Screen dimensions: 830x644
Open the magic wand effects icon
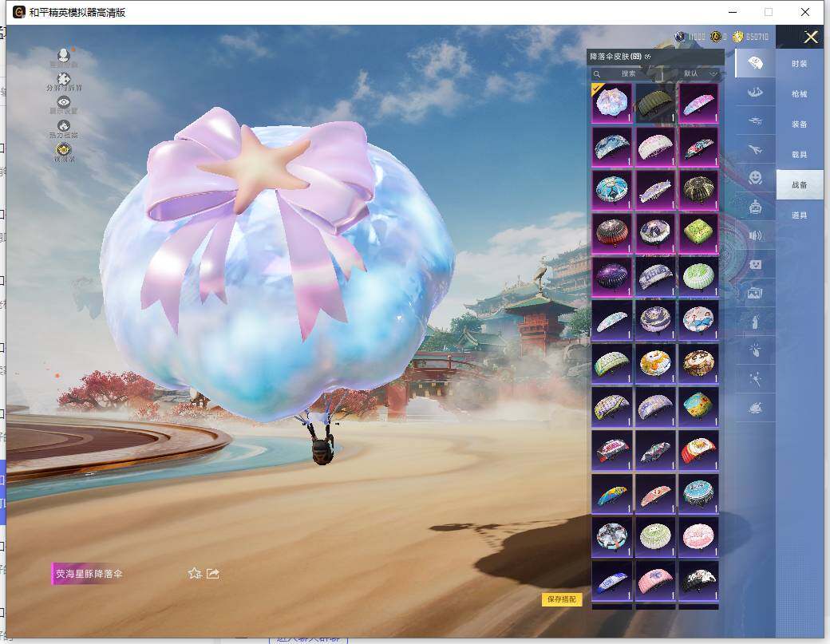click(x=755, y=378)
